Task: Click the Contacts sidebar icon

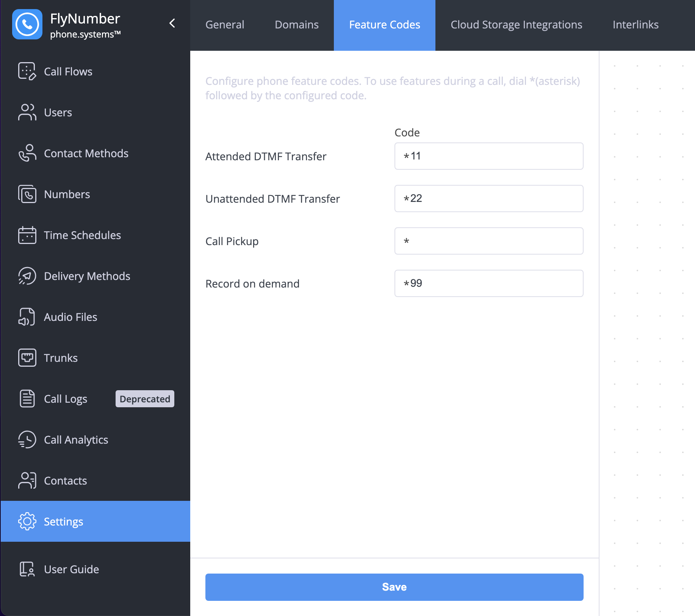Action: point(27,480)
